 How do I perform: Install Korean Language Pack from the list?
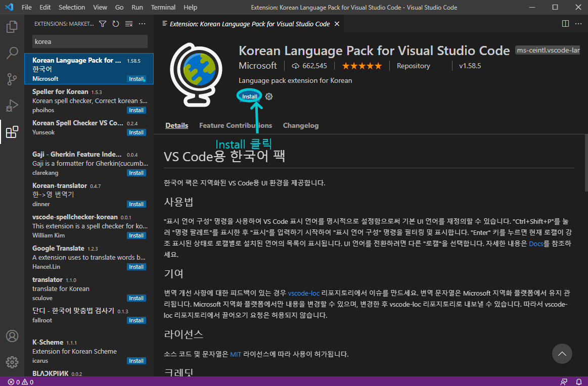pyautogui.click(x=136, y=79)
